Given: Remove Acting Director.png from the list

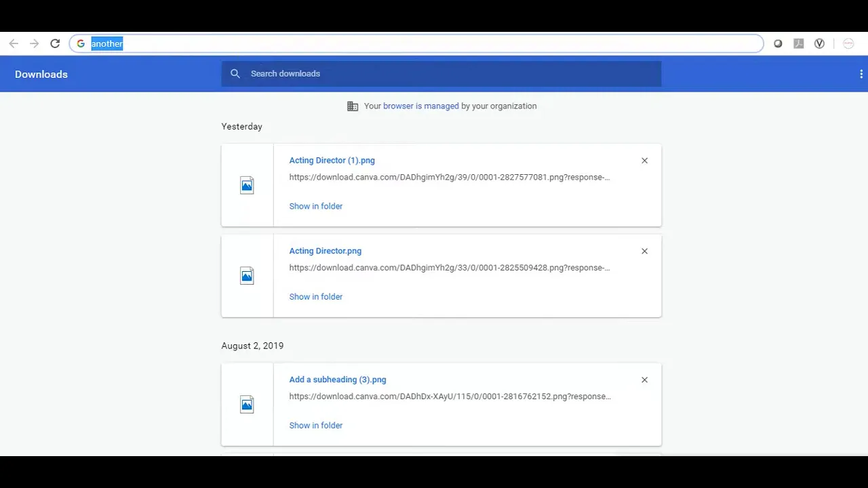Looking at the screenshot, I should click(644, 251).
